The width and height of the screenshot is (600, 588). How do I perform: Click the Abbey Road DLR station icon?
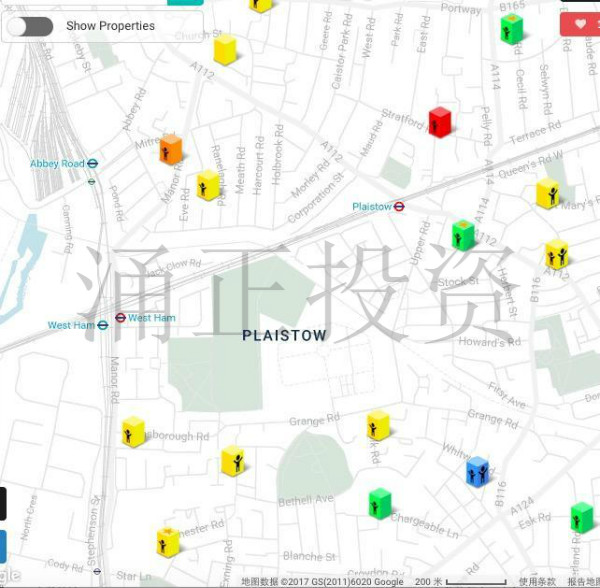pos(92,164)
